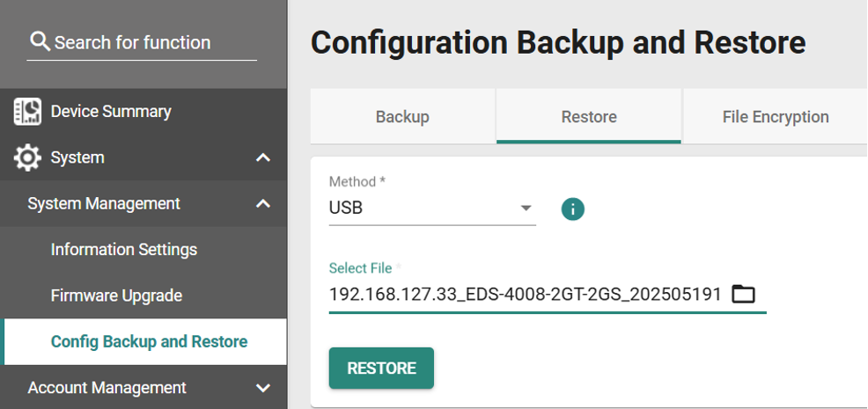Select Config Backup and Restore item
Screen dimensions: 868x409
[149, 341]
